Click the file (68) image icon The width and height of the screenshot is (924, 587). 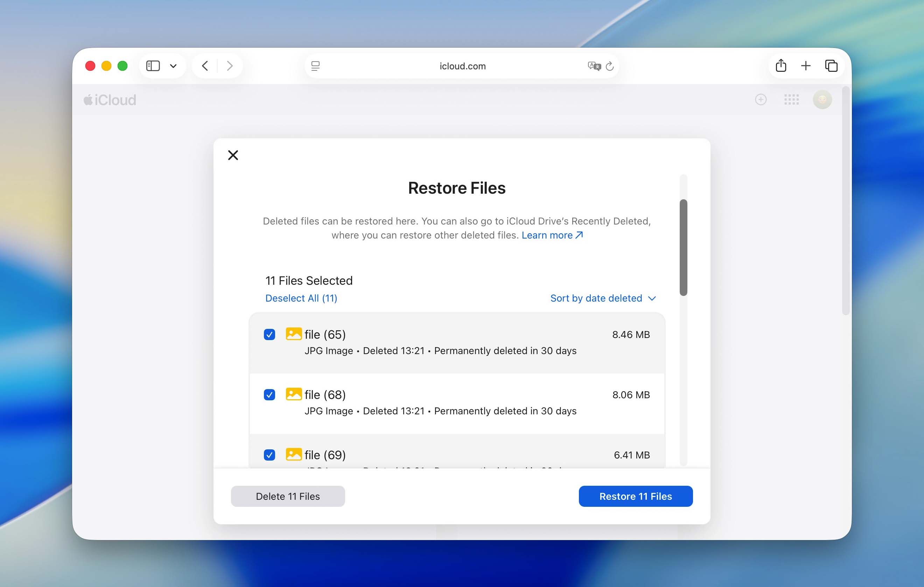[x=294, y=394]
